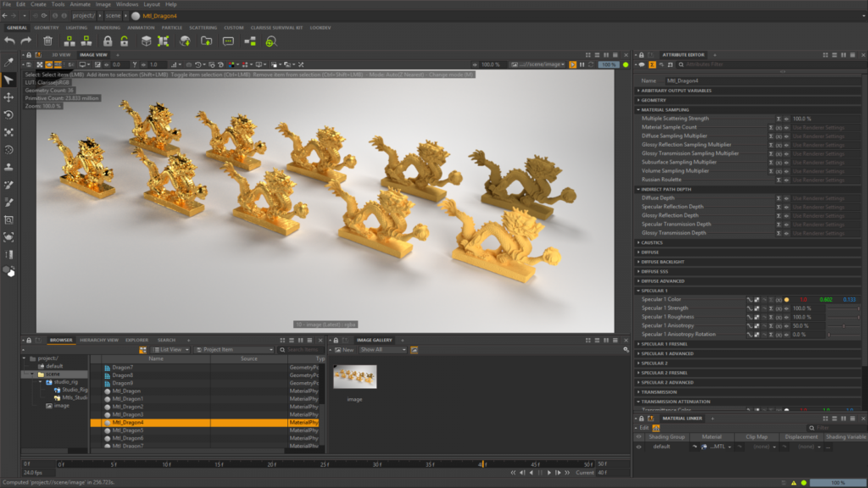Select the scale tool in left sidebar
Screen dimensions: 868x488
pyautogui.click(x=8, y=132)
